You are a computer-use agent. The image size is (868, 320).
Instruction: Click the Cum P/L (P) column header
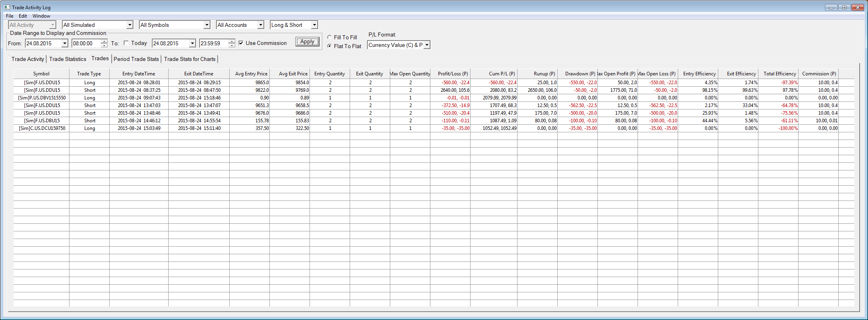coord(494,74)
